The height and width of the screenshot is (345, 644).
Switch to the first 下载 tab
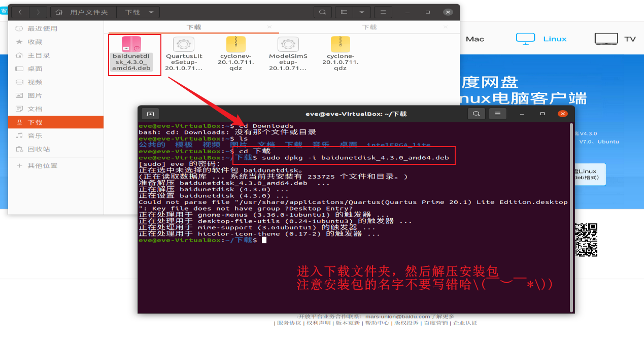[193, 27]
